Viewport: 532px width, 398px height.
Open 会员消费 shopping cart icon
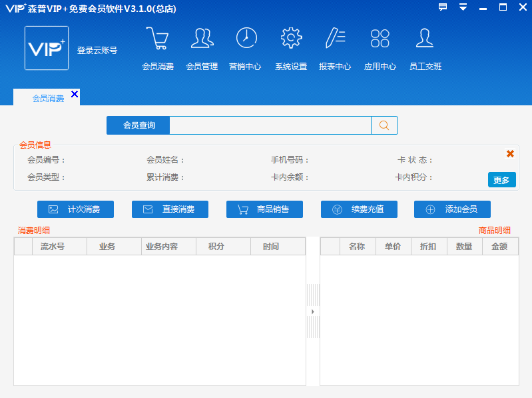[157, 39]
